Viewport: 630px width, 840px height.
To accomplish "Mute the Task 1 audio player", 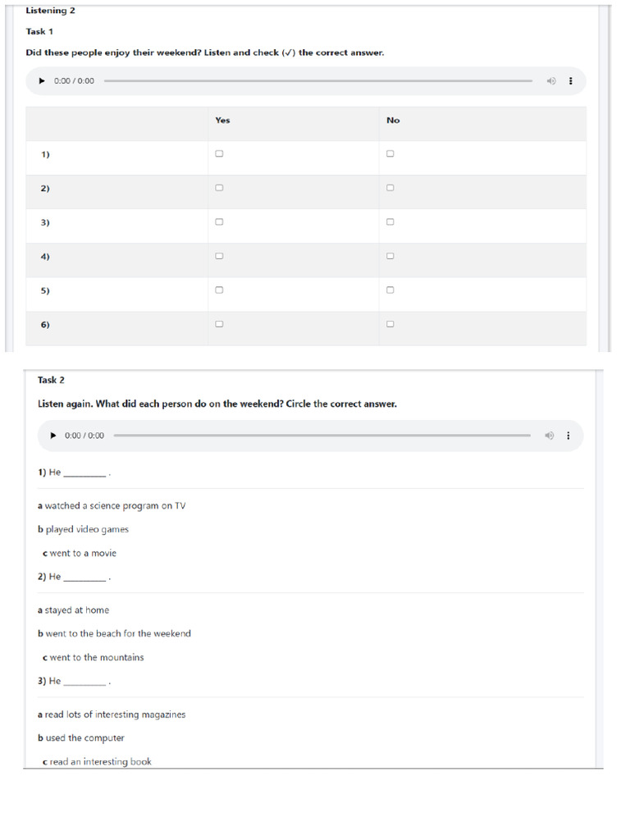I will (x=551, y=81).
